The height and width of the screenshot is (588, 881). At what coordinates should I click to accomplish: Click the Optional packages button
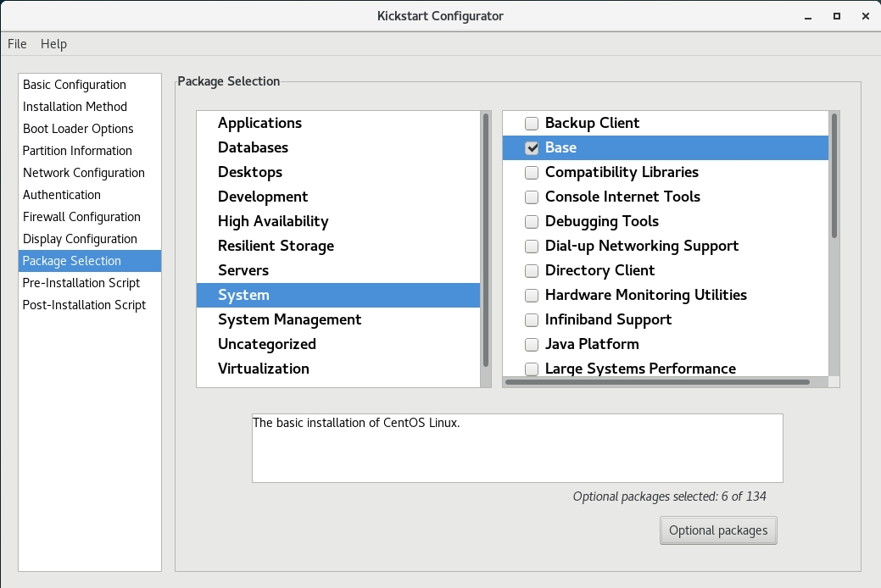[x=717, y=530]
